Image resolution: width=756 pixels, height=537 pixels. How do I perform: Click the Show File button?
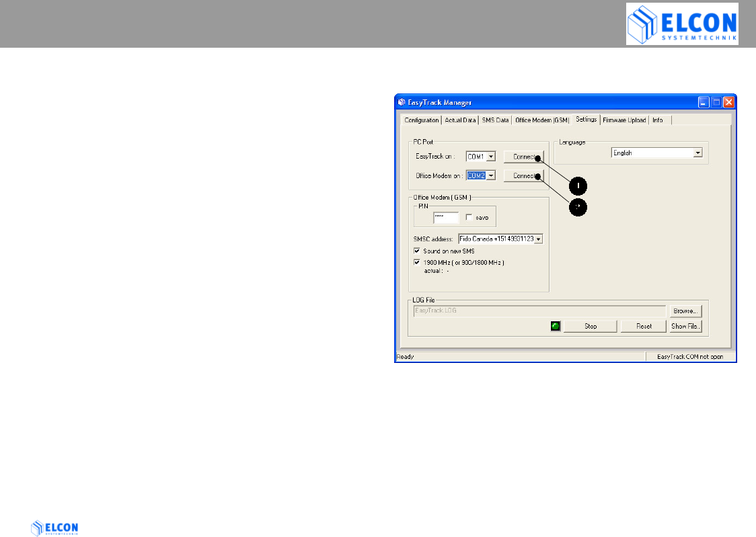(x=685, y=326)
